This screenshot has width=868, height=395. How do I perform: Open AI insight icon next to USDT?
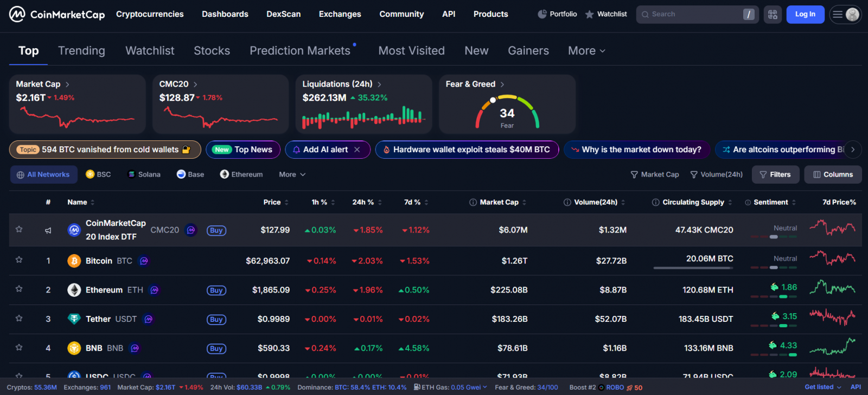pyautogui.click(x=149, y=319)
